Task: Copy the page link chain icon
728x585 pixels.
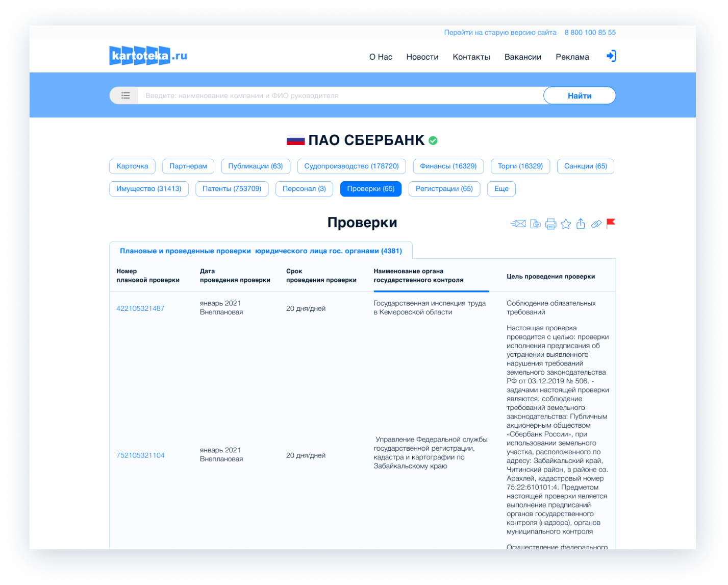Action: [596, 224]
